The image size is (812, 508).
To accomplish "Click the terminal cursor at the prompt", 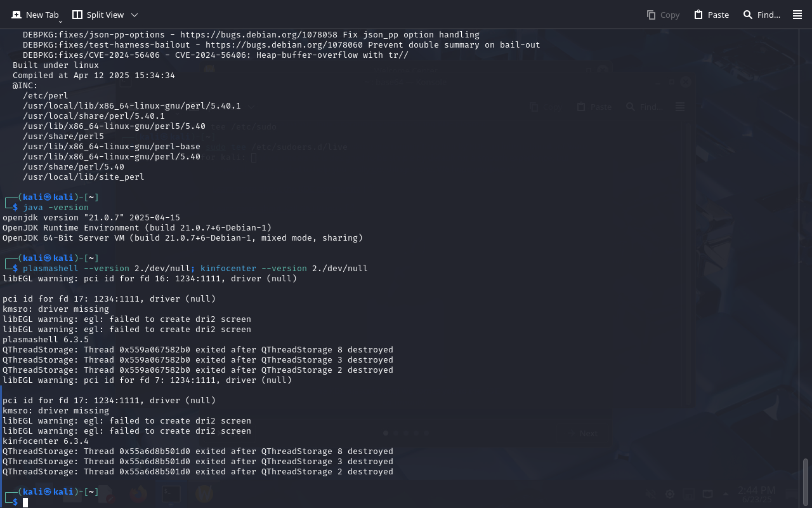I will pyautogui.click(x=25, y=502).
